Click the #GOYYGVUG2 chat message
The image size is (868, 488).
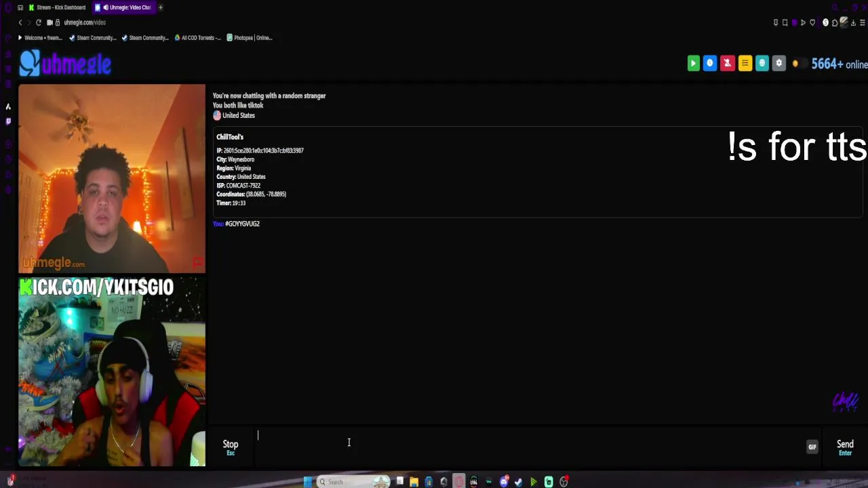pyautogui.click(x=242, y=224)
